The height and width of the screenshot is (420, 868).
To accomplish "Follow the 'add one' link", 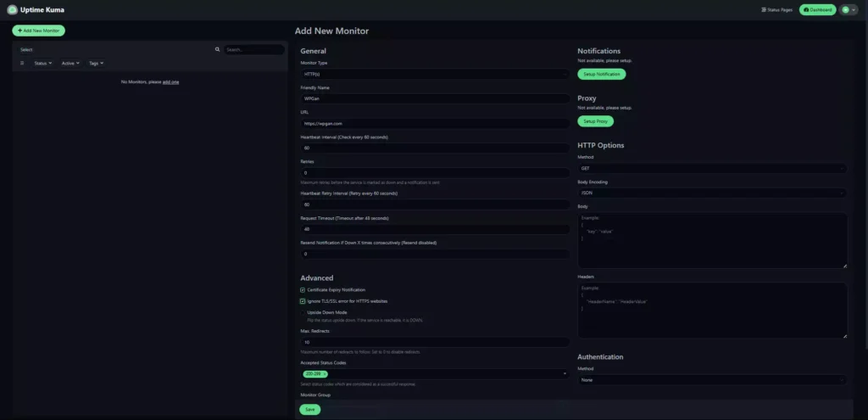I will pos(170,82).
